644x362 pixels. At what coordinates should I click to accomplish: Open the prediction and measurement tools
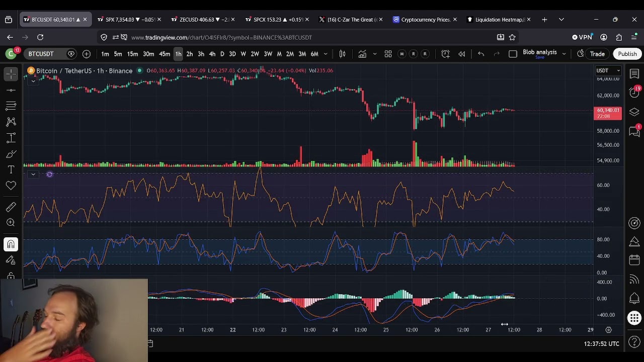pos(11,138)
